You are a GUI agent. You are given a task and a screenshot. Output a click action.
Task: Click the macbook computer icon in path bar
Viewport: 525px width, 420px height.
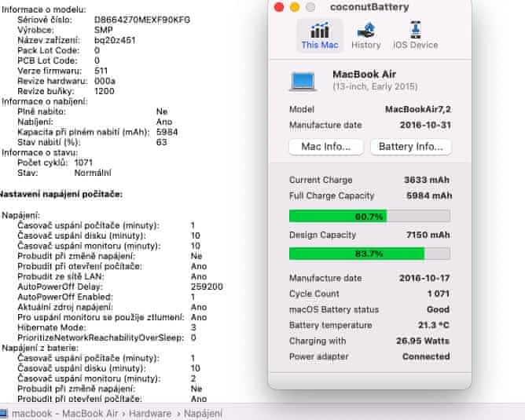(3, 414)
